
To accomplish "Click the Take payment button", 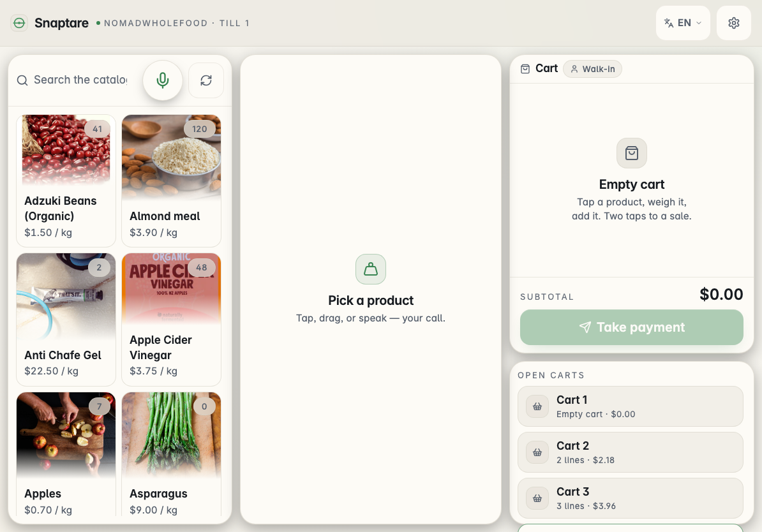I will coord(631,327).
